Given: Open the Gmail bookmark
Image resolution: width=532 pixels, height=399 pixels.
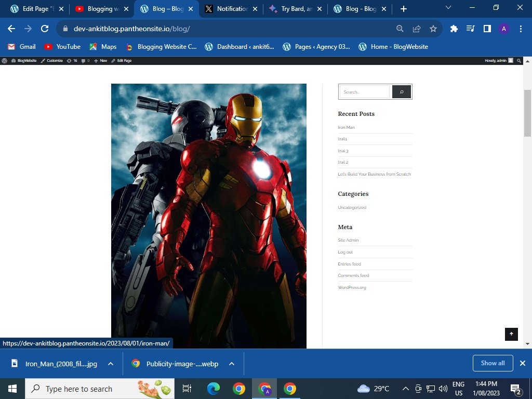Looking at the screenshot, I should coord(22,47).
